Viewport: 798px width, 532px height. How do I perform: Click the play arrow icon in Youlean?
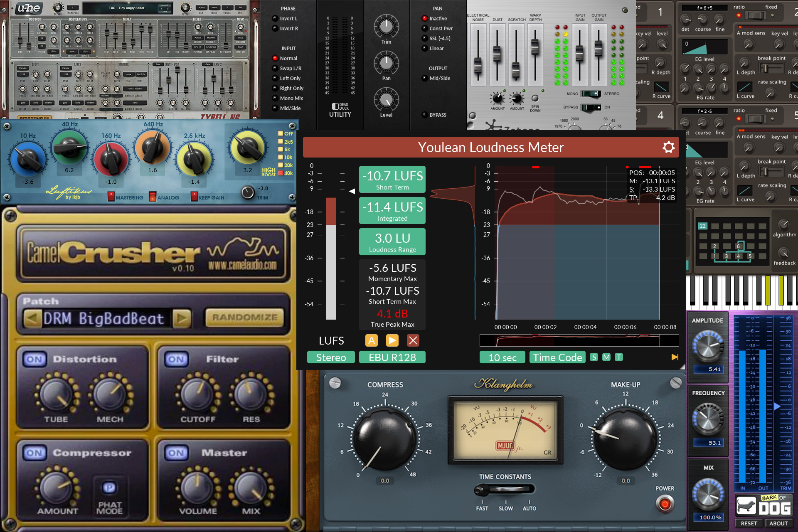(392, 340)
